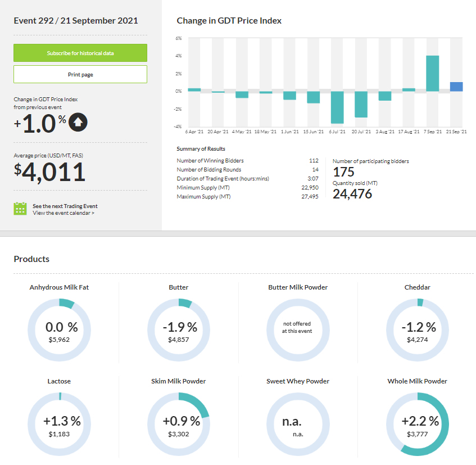Click the Cheddar donut chart
The image size is (476, 465).
click(418, 330)
